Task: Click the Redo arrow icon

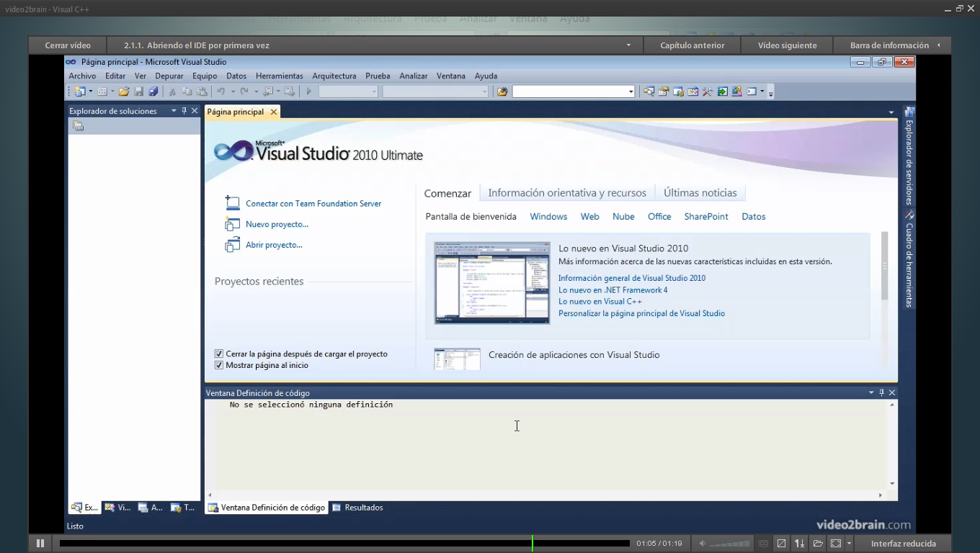Action: point(244,91)
